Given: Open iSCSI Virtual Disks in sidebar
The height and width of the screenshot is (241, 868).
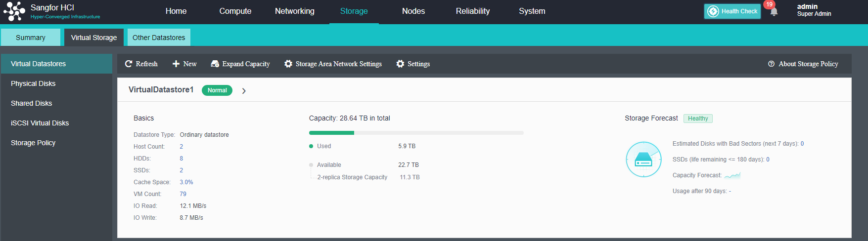Looking at the screenshot, I should (x=40, y=123).
